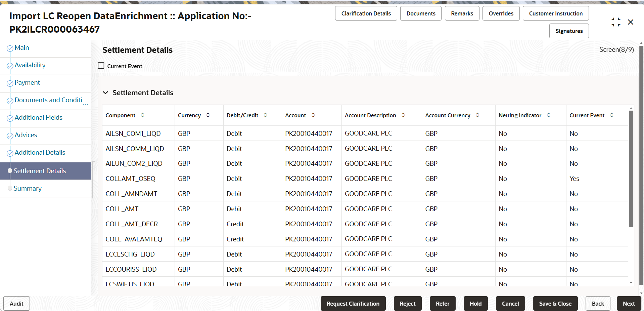644x311 pixels.
Task: Click the Next button
Action: (x=629, y=303)
